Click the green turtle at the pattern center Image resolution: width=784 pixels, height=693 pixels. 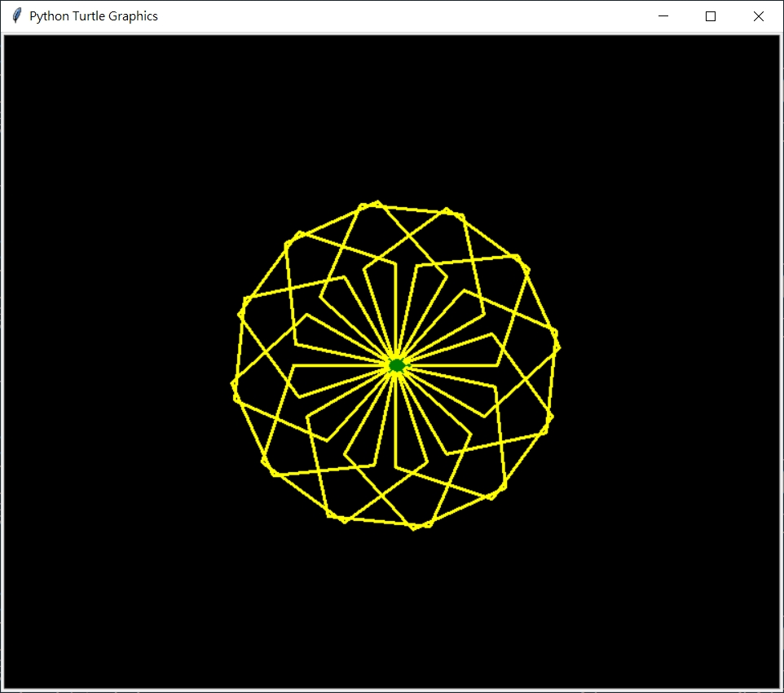coord(396,365)
